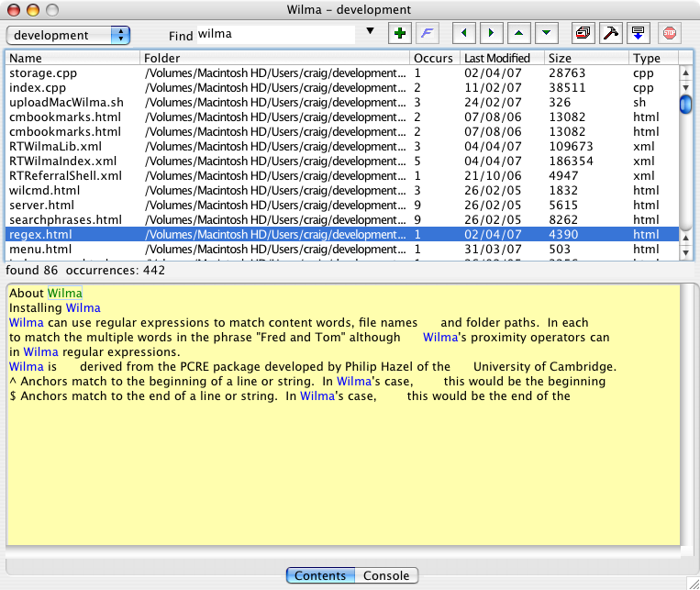Sort by the Size column header
This screenshot has width=700, height=590.
(x=586, y=58)
